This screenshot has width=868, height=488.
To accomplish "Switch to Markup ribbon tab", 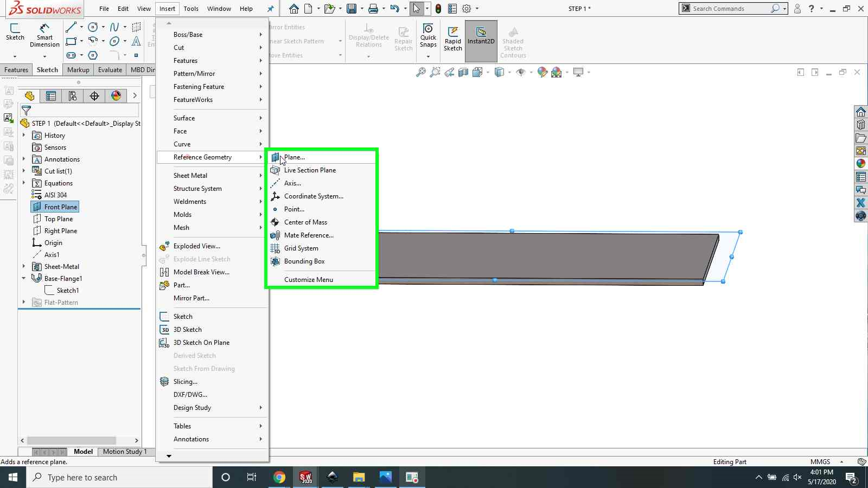I will tap(78, 70).
